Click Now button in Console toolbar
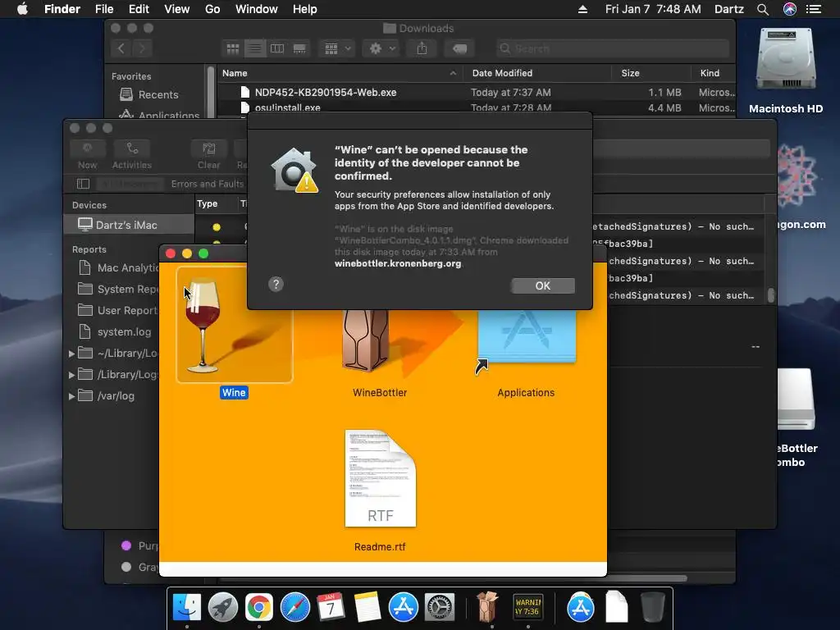Screen dimensions: 840x630 87,155
